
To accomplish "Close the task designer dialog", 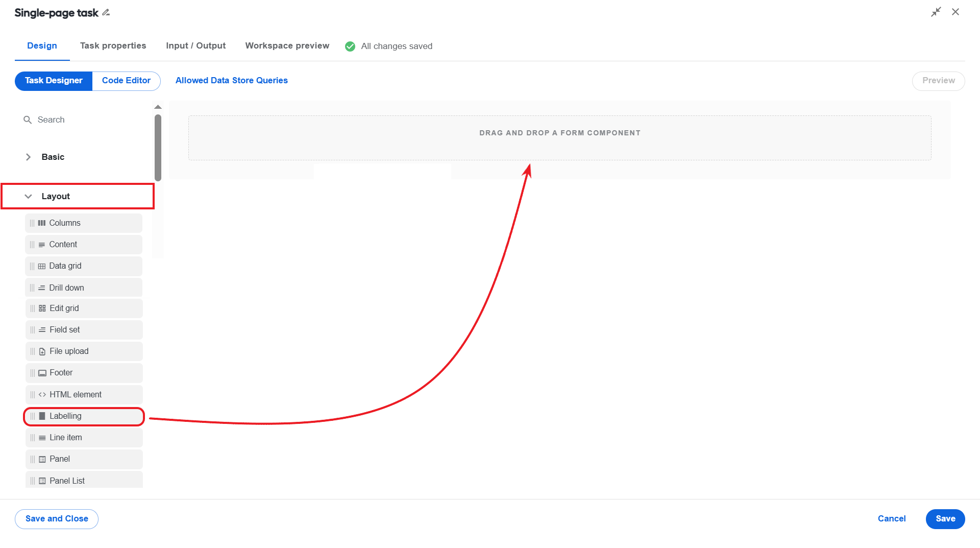I will 955,12.
